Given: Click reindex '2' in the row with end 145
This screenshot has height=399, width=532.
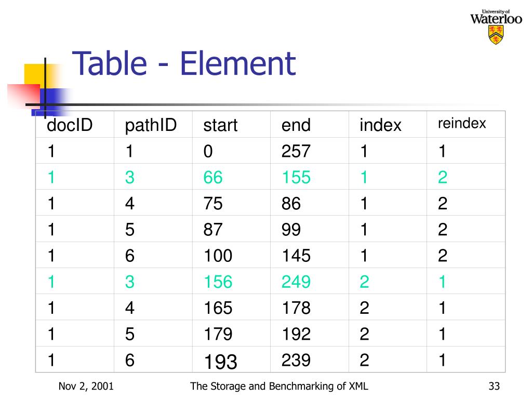Looking at the screenshot, I should click(x=443, y=256).
